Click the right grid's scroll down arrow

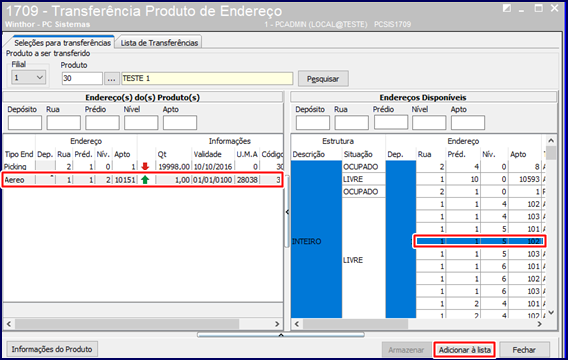pos(551,313)
